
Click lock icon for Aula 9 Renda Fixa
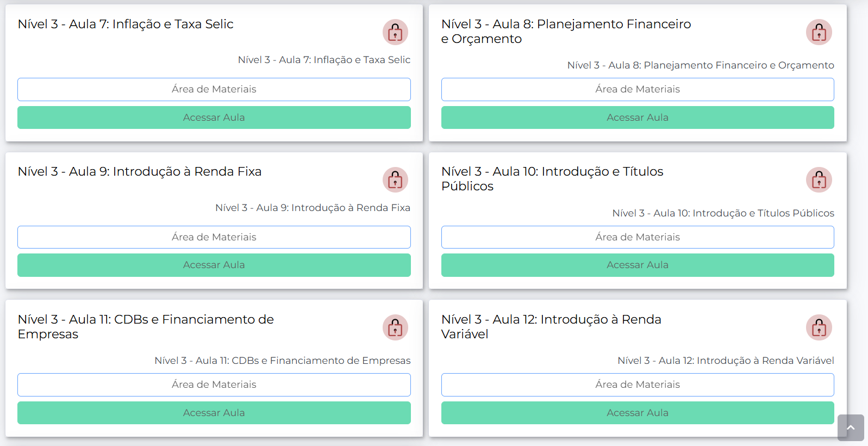click(x=395, y=180)
